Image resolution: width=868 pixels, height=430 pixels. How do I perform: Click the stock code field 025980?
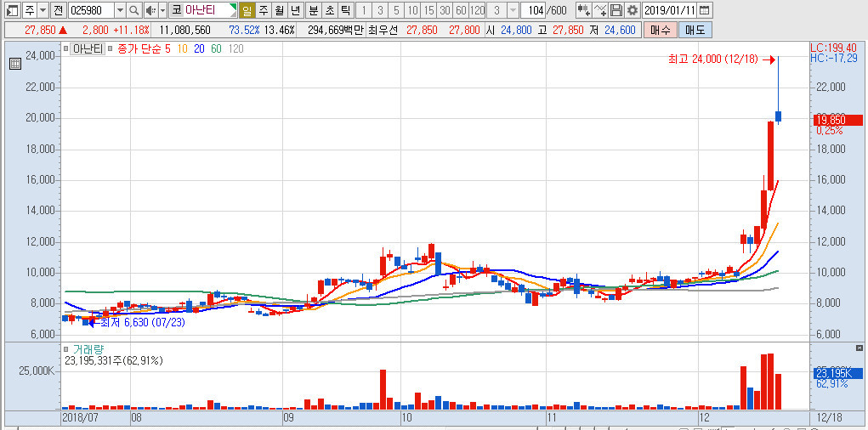91,10
